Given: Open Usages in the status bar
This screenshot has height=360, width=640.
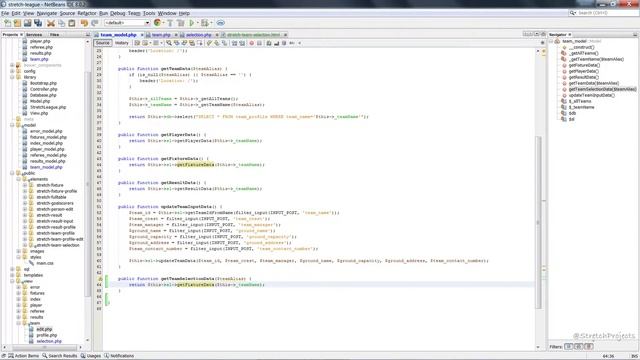Looking at the screenshot, I should click(x=91, y=356).
